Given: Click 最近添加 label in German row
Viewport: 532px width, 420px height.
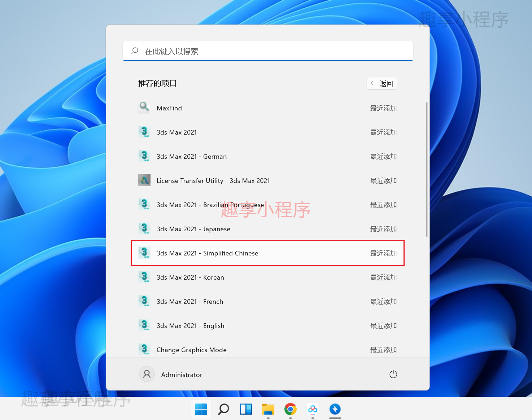Looking at the screenshot, I should click(383, 156).
